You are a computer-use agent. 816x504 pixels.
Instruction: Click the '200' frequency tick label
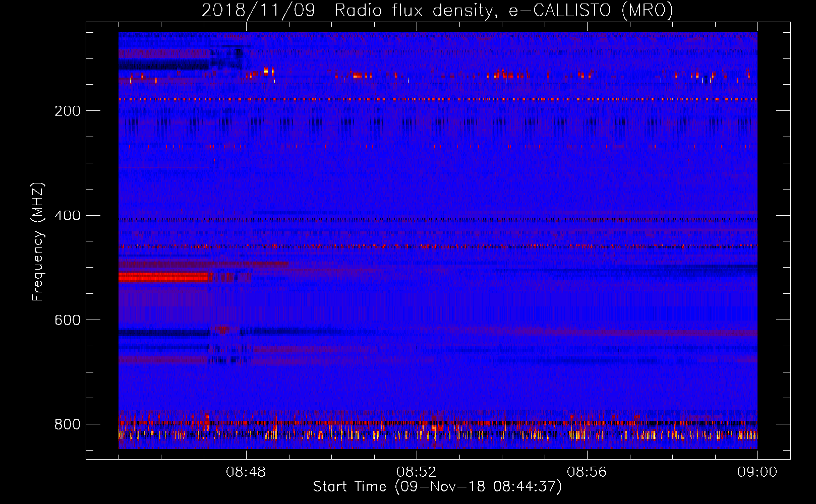point(68,111)
